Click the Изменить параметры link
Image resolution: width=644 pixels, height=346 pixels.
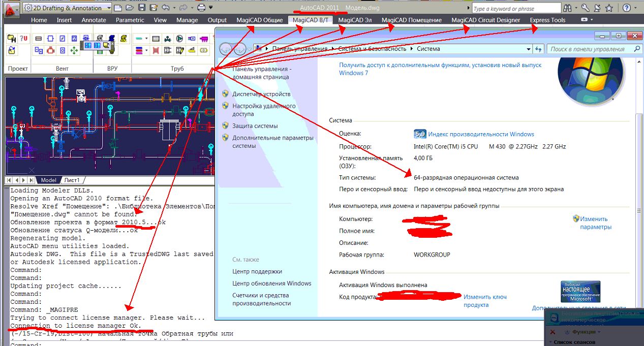pyautogui.click(x=596, y=223)
